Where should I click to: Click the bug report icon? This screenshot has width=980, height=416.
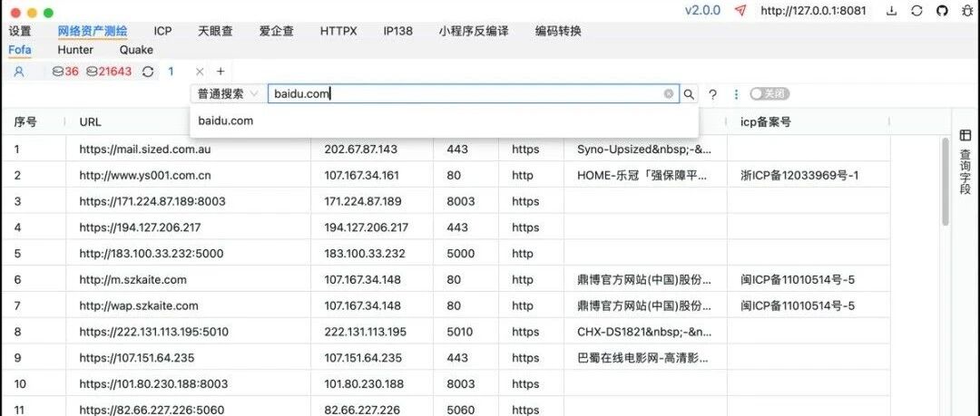[966, 11]
